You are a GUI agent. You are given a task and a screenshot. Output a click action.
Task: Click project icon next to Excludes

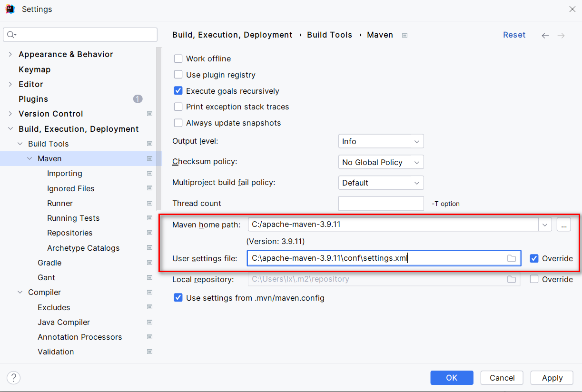150,307
